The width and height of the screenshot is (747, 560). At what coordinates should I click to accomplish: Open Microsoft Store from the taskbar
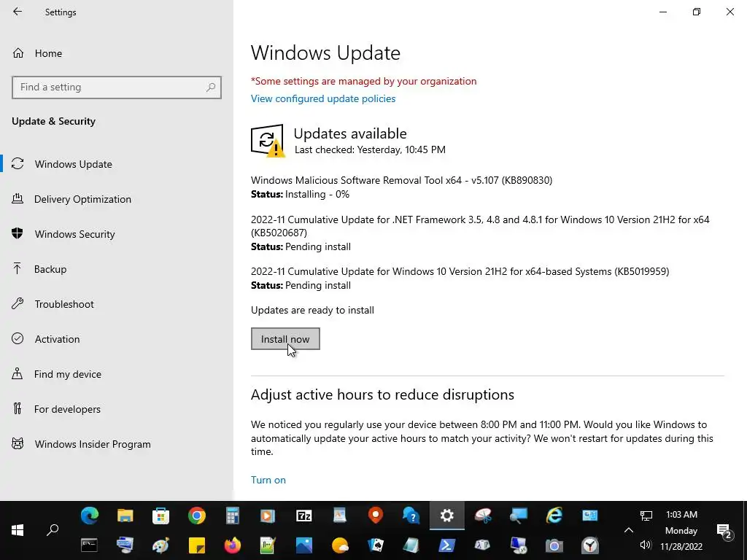tap(161, 516)
